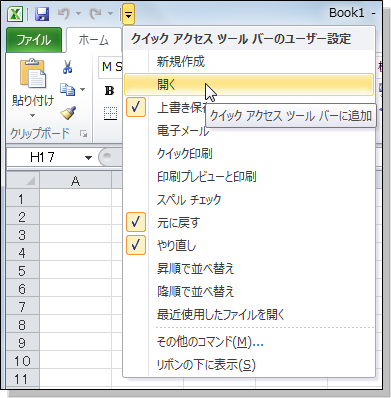Screen dimensions: 391x398
Task: Enable クイック印刷 in the menu
Action: point(249,154)
